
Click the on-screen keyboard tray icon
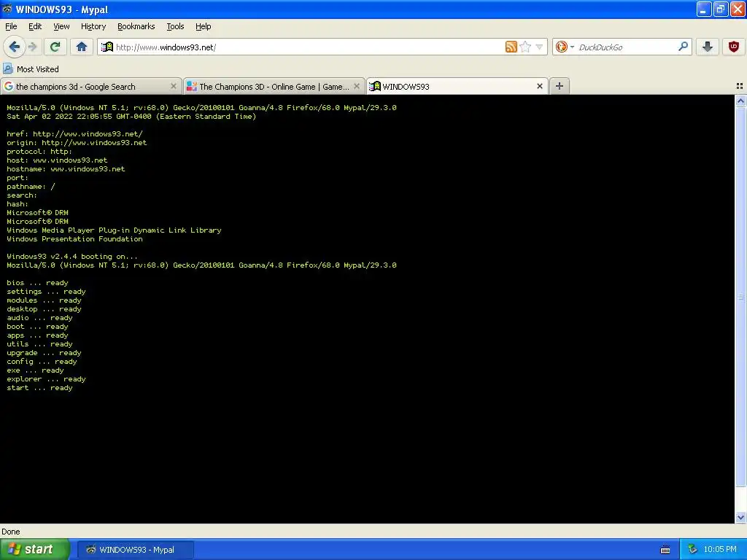665,550
